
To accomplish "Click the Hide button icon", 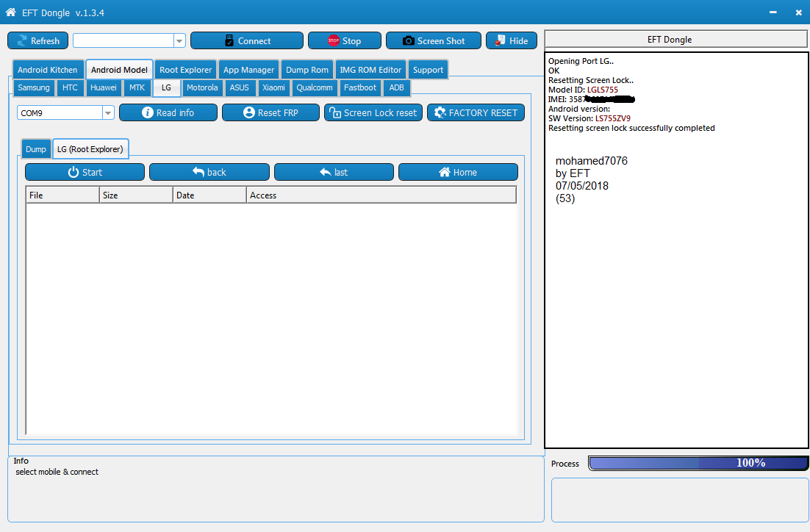I will (x=500, y=40).
